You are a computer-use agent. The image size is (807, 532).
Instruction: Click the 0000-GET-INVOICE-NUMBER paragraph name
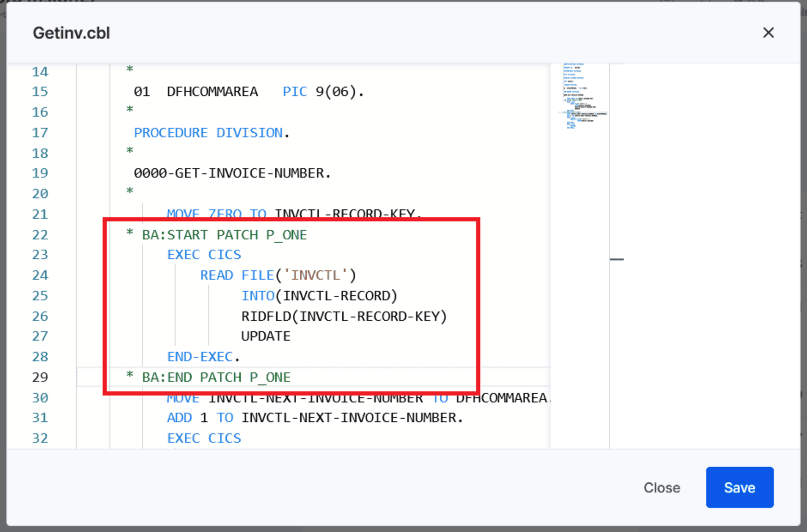232,173
